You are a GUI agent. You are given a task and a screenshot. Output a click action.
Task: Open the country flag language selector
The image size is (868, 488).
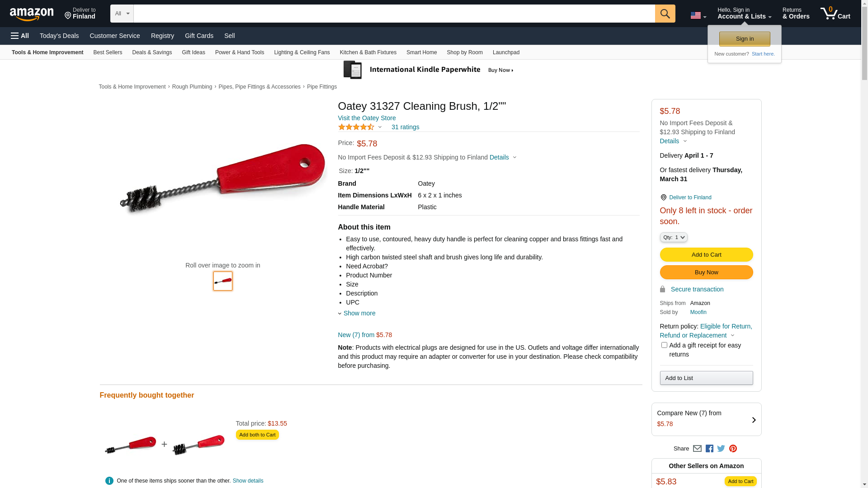click(x=698, y=15)
